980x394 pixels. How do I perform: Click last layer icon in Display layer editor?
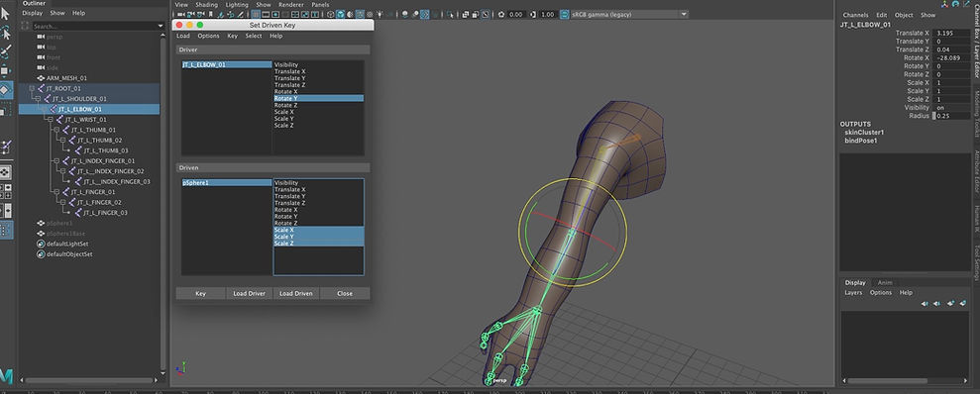[x=963, y=304]
